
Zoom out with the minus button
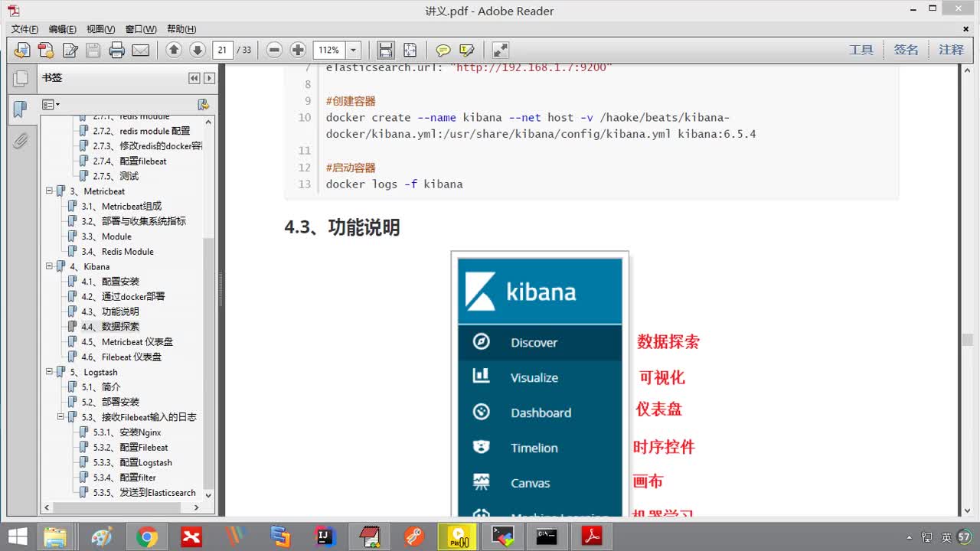click(x=274, y=50)
